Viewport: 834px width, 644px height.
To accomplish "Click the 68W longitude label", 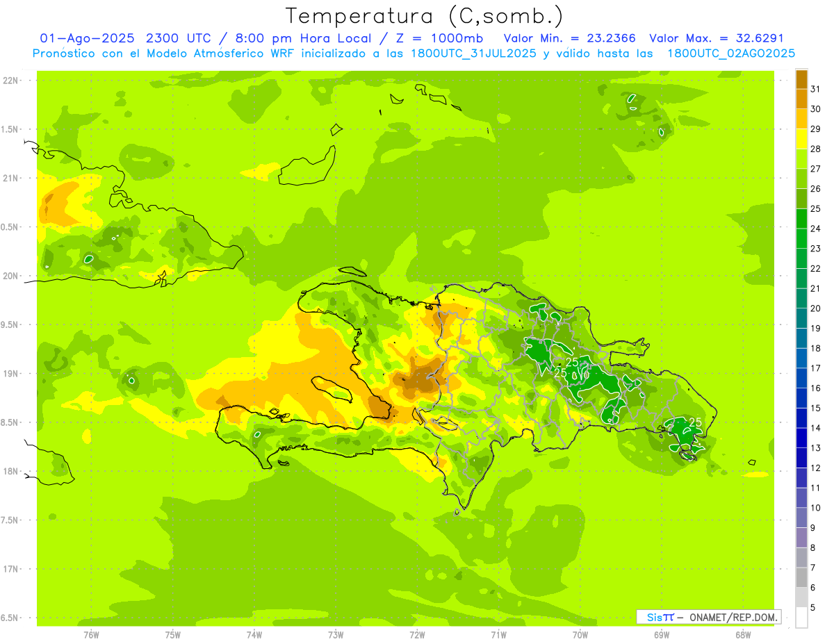I will [x=743, y=635].
